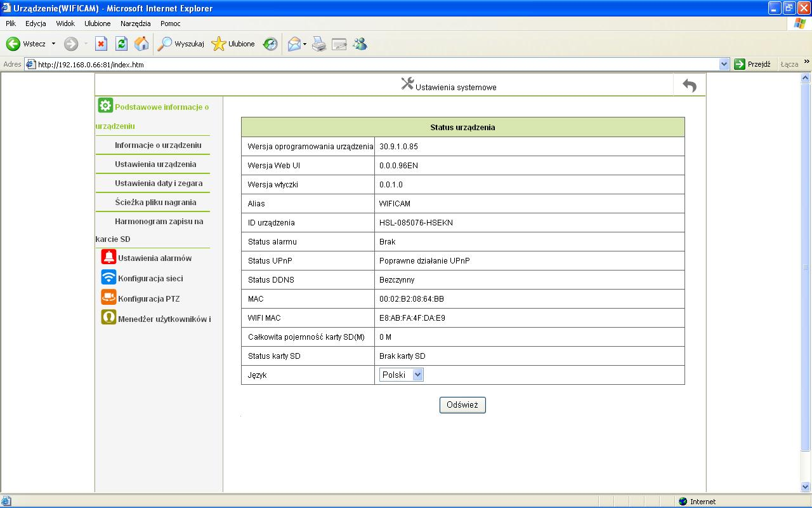Click the Status urządzenia table header

point(463,127)
